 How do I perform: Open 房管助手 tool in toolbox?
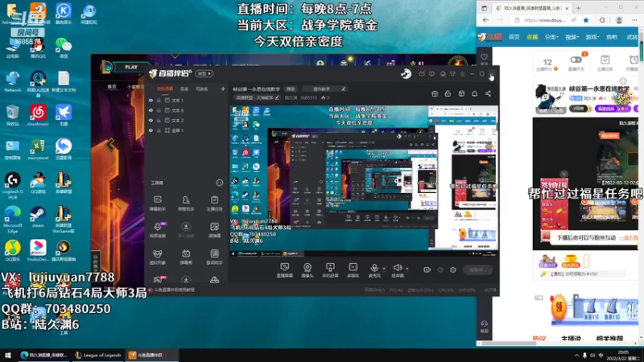[x=186, y=204]
